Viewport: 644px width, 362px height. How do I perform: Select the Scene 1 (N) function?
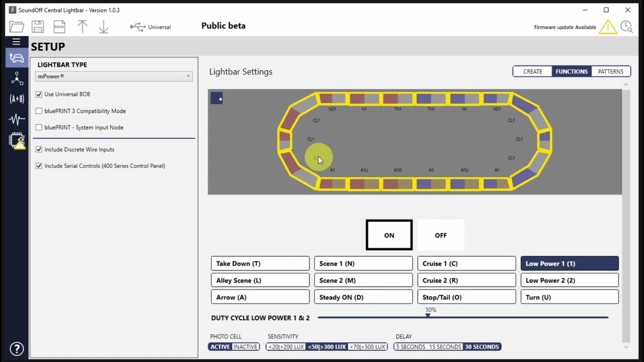tap(363, 263)
